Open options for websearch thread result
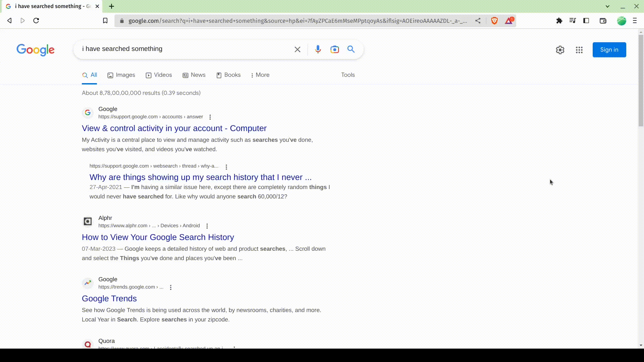The height and width of the screenshot is (362, 644). (226, 167)
